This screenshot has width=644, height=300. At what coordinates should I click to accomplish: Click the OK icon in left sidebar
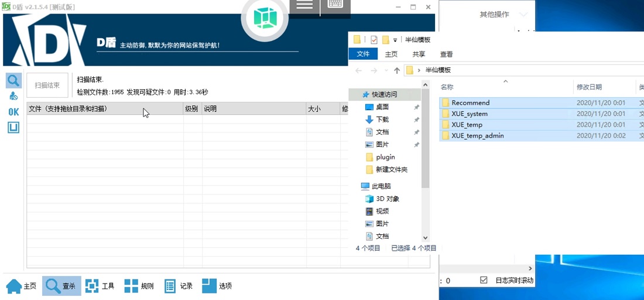tap(13, 112)
